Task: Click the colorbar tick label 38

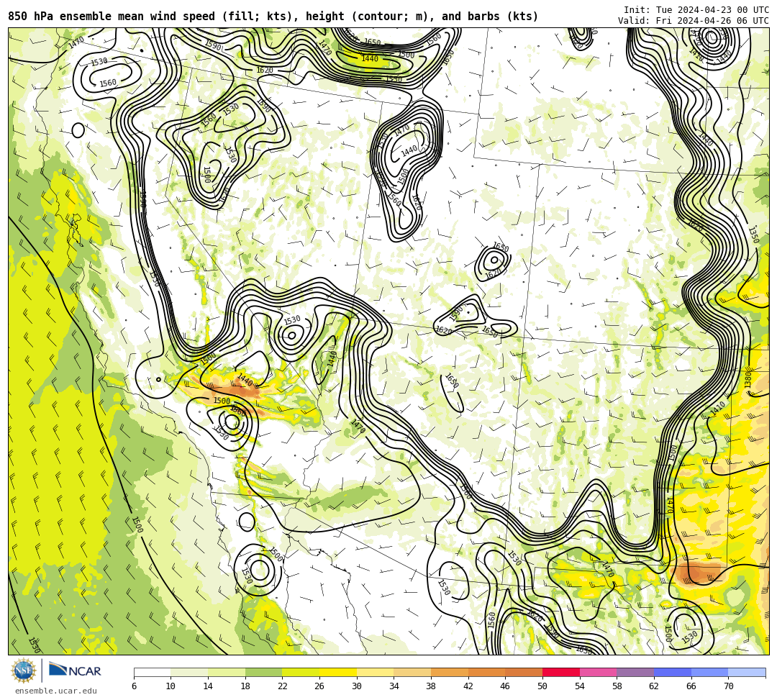Action: pyautogui.click(x=431, y=686)
